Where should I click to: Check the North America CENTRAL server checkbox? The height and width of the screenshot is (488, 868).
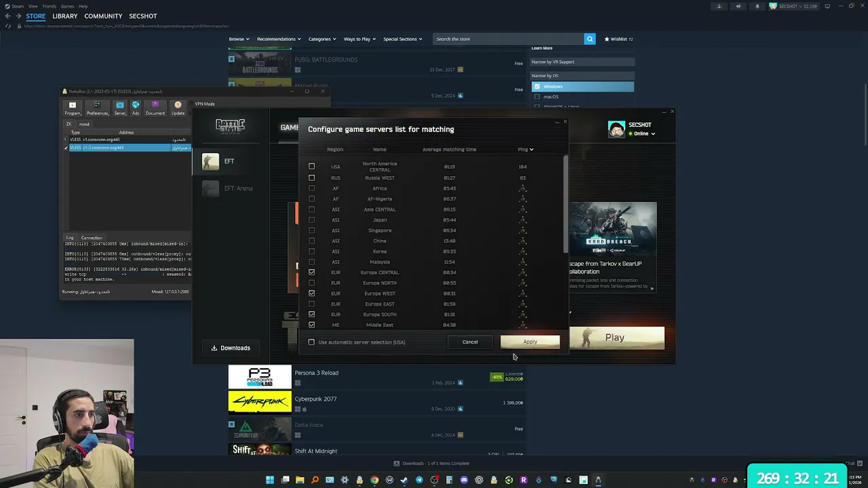(x=312, y=166)
